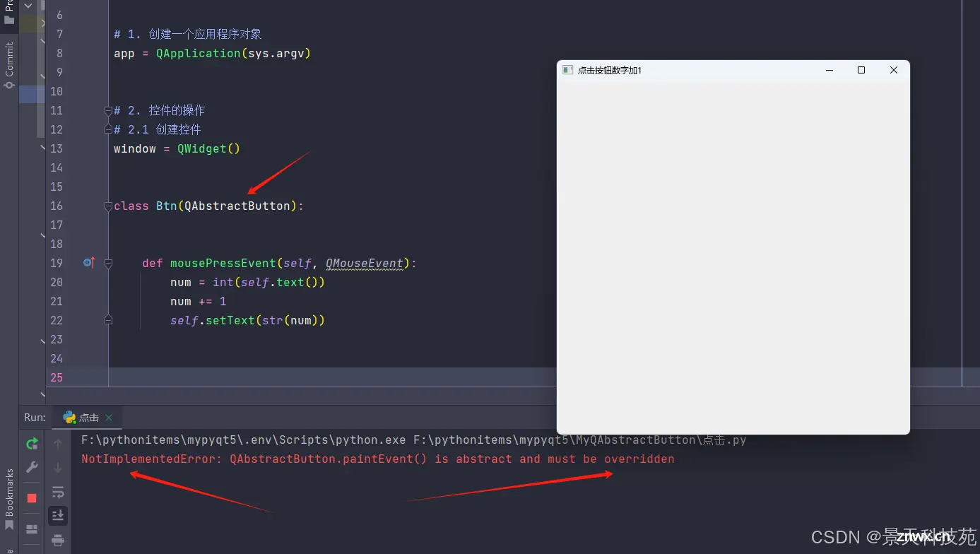This screenshot has height=554, width=980.
Task: Click the fold end marker at line 12
Action: click(108, 129)
